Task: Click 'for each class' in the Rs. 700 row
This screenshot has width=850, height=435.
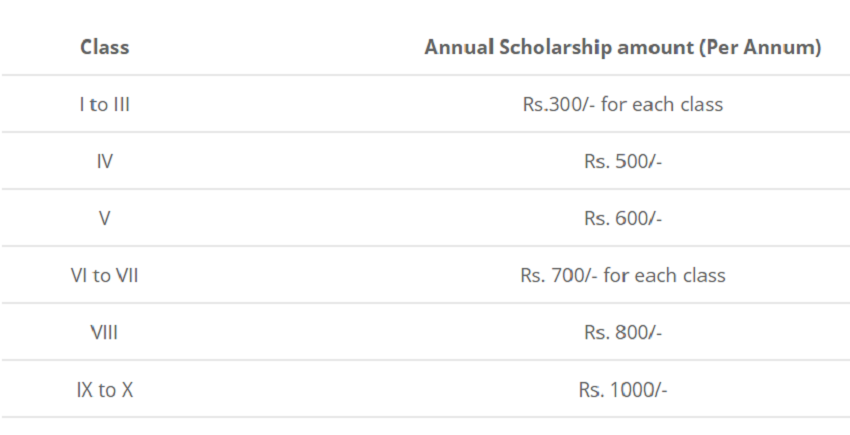Action: pyautogui.click(x=666, y=275)
